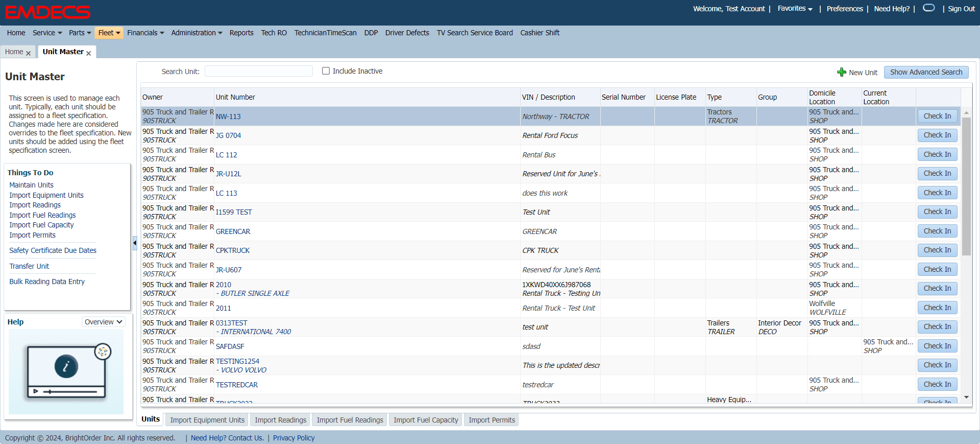Click the EMDECS logo
980x444 pixels.
tap(47, 12)
